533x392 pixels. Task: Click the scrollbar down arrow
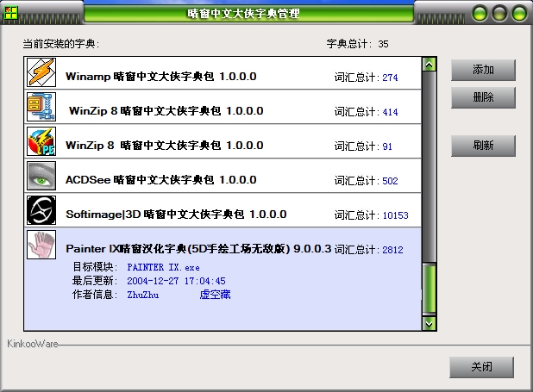point(429,323)
